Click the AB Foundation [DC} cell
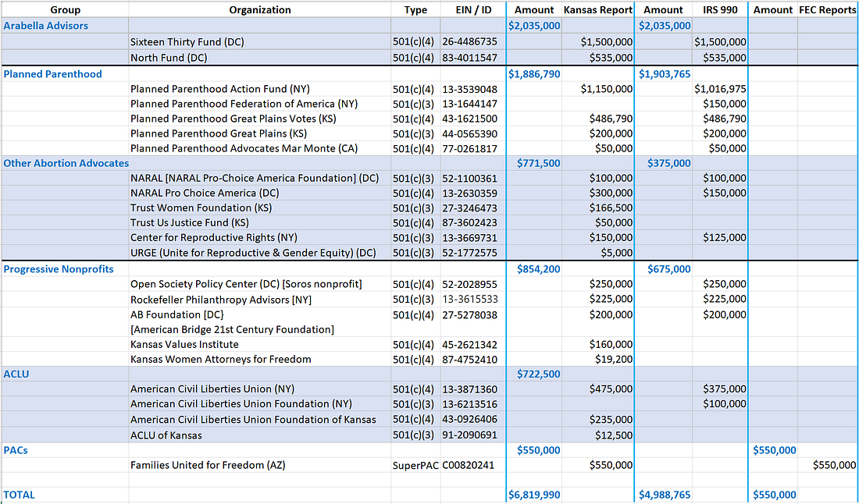 (260, 314)
